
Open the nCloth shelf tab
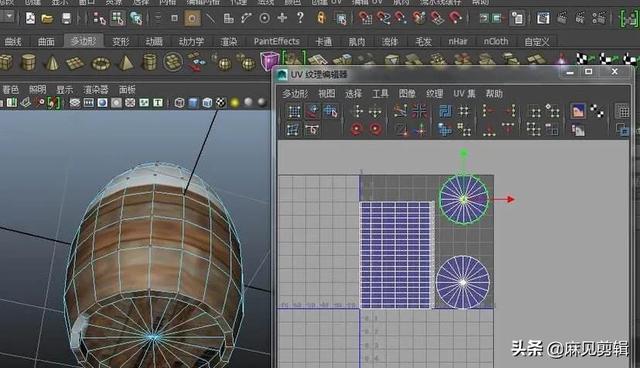click(496, 41)
